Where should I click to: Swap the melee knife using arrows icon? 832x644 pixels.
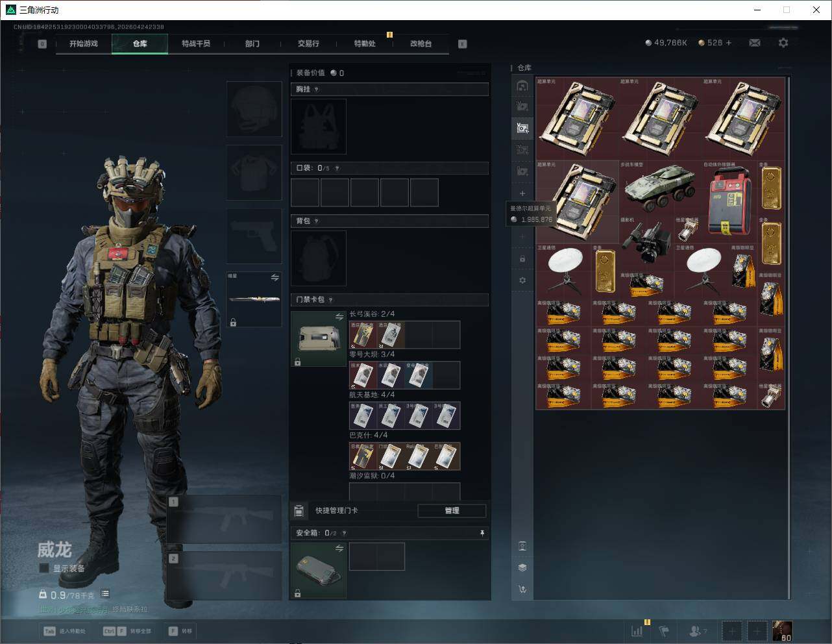[x=275, y=278]
